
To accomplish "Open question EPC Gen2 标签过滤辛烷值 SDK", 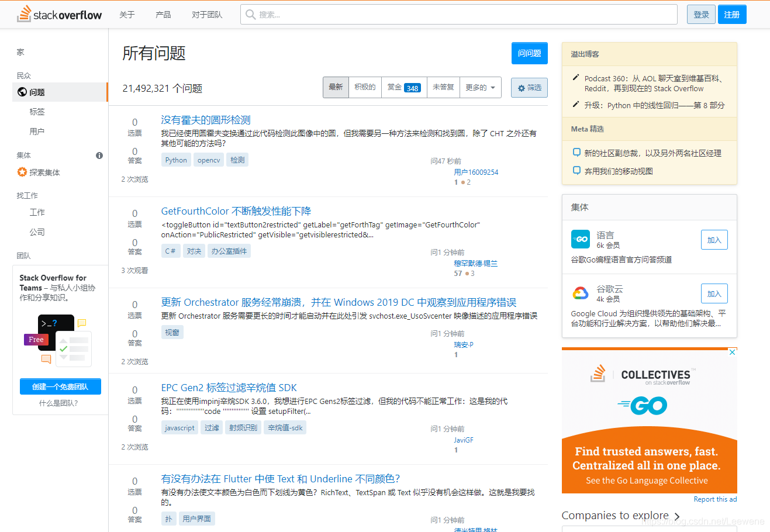I will (229, 388).
